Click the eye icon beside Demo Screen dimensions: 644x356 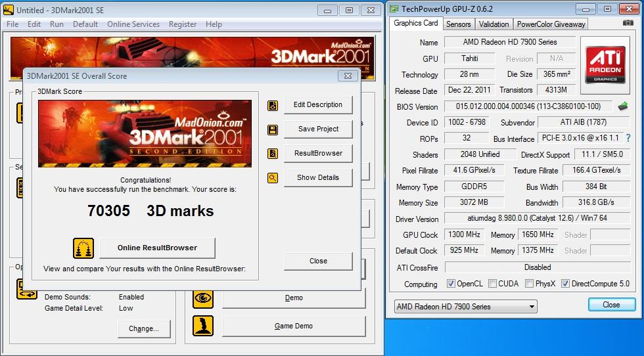(x=203, y=298)
